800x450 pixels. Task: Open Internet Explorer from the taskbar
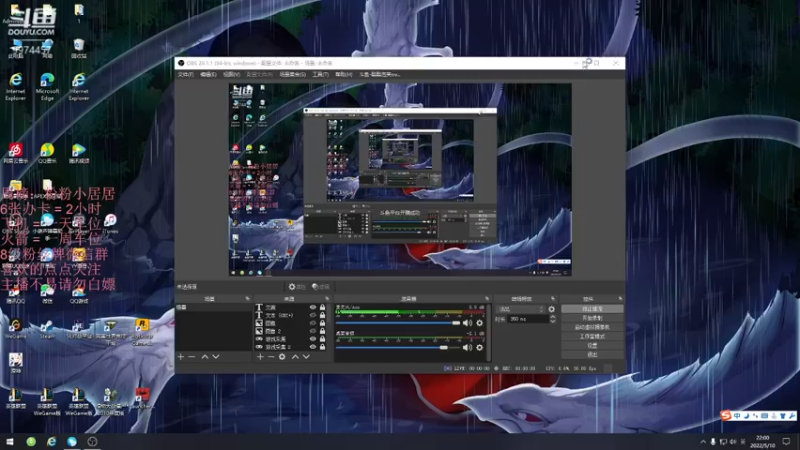pos(52,441)
